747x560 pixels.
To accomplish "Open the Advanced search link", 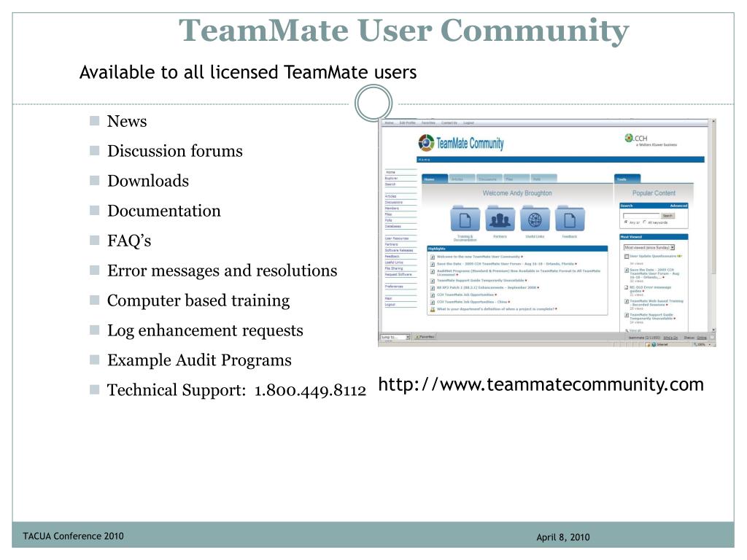I will click(678, 206).
